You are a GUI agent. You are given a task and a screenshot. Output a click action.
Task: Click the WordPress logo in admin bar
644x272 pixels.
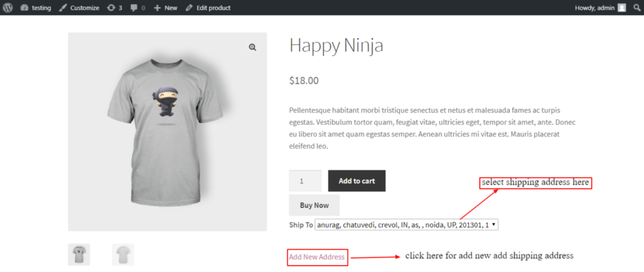click(8, 8)
